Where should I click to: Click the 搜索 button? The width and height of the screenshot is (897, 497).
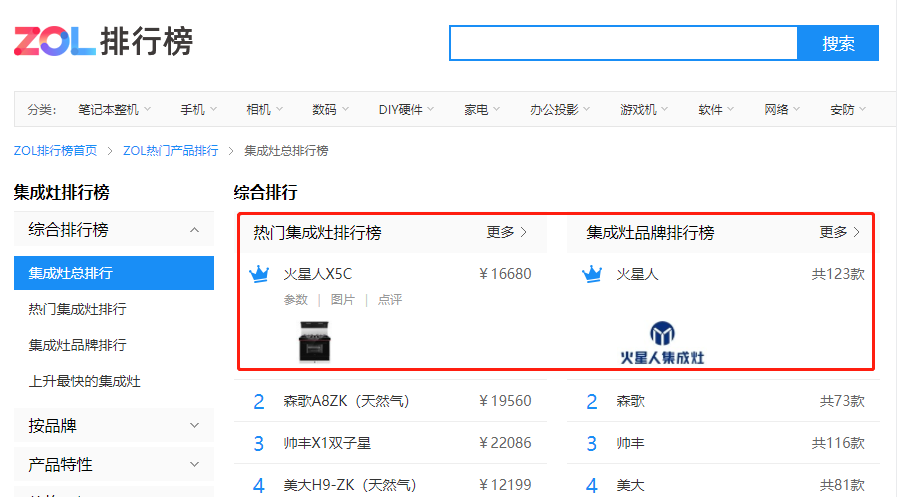[x=838, y=43]
